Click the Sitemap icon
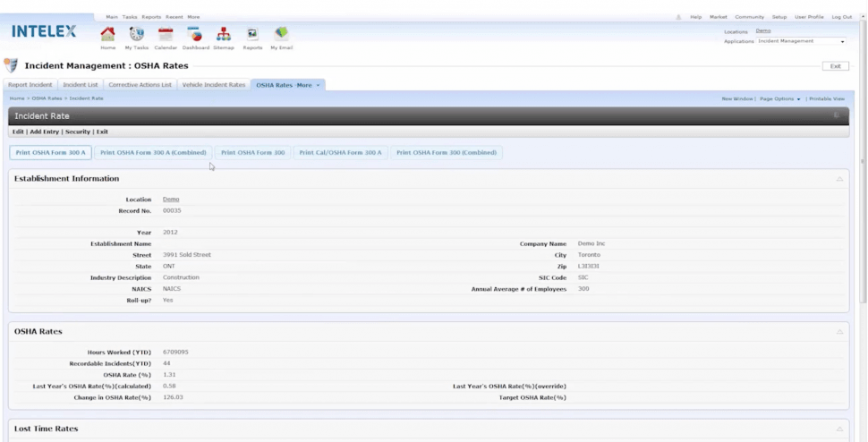868x442 pixels. tap(224, 34)
